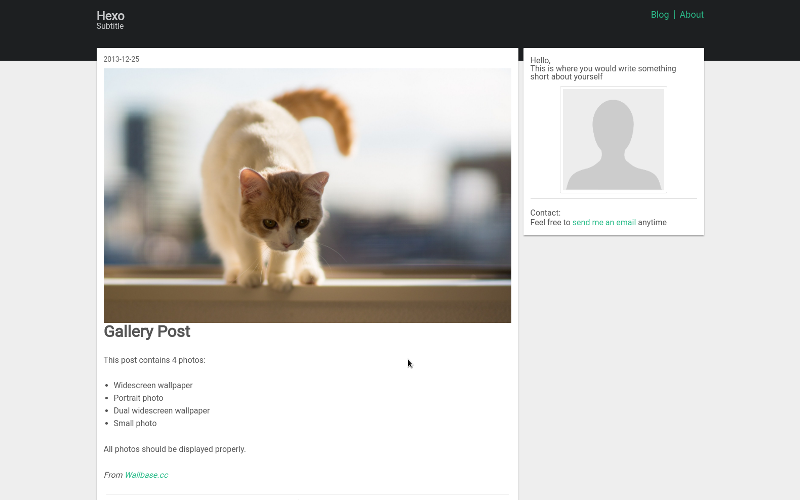The width and height of the screenshot is (800, 500).
Task: Click the Portrait photo list item
Action: click(138, 398)
